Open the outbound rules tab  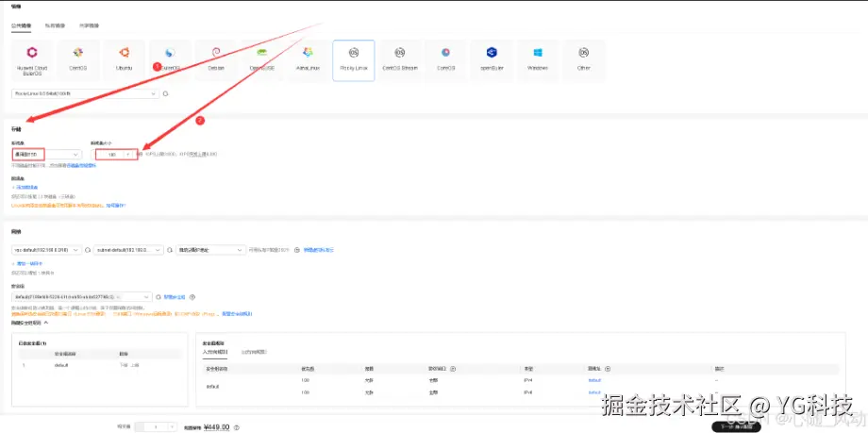tap(255, 352)
